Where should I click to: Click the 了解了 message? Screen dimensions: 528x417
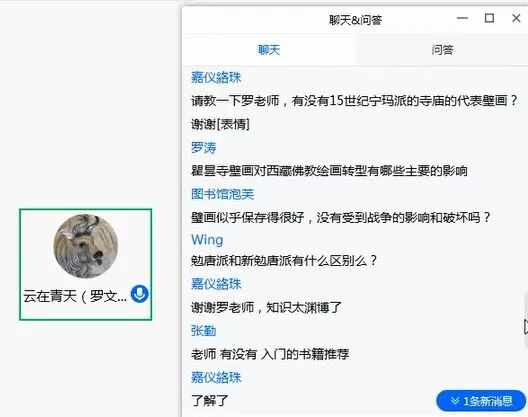[x=209, y=400]
